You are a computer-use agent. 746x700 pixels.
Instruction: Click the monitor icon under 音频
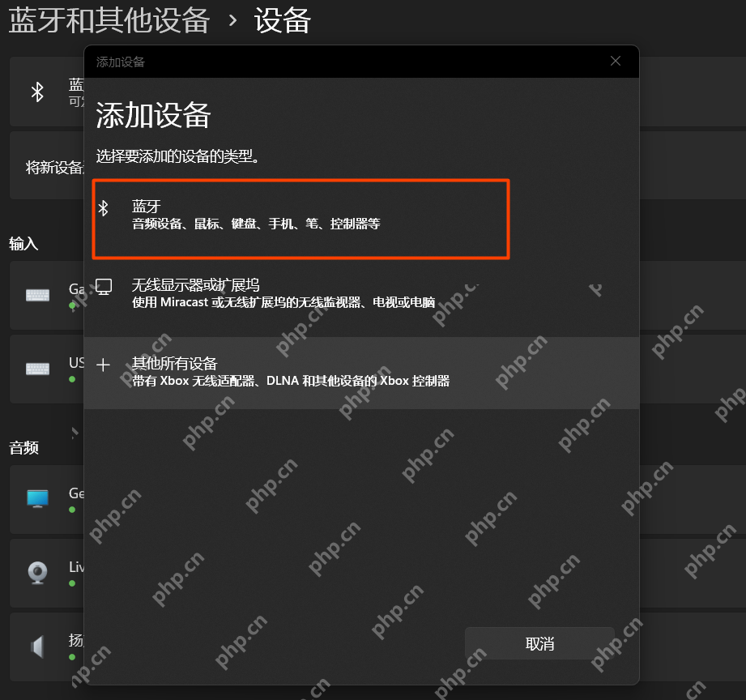click(37, 498)
